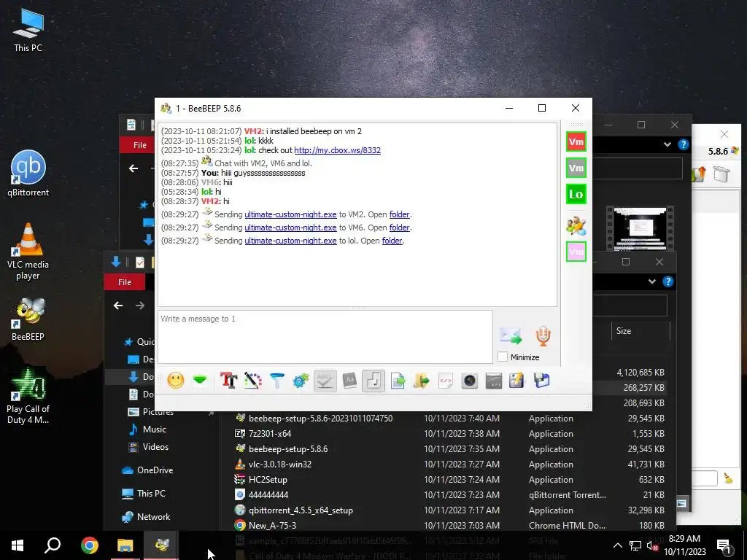The height and width of the screenshot is (560, 747).
Task: Click broom icon in background BeeBEEP window
Action: pyautogui.click(x=728, y=478)
